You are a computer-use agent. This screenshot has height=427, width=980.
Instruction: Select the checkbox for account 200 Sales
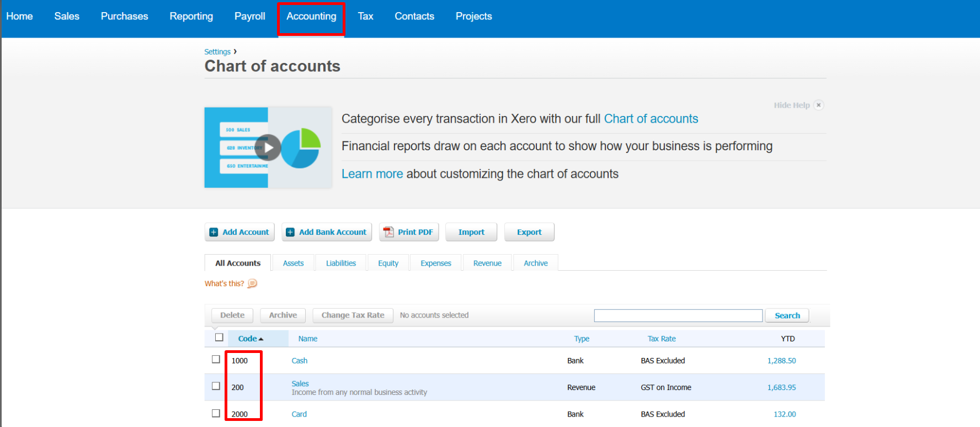[x=216, y=386]
